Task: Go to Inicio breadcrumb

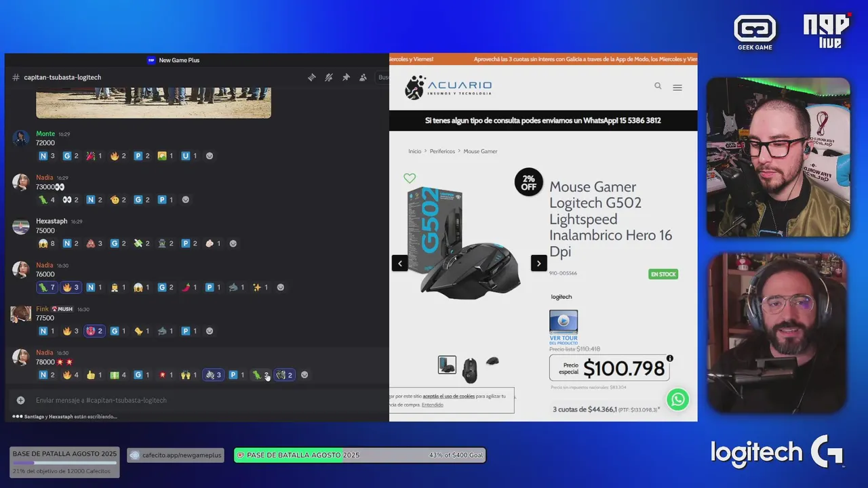Action: tap(415, 151)
